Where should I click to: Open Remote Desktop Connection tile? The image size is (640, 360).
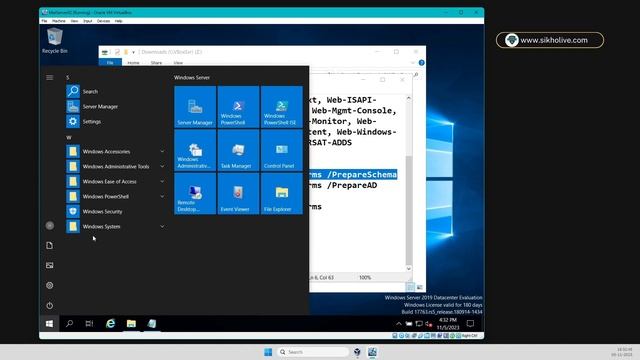tap(195, 193)
